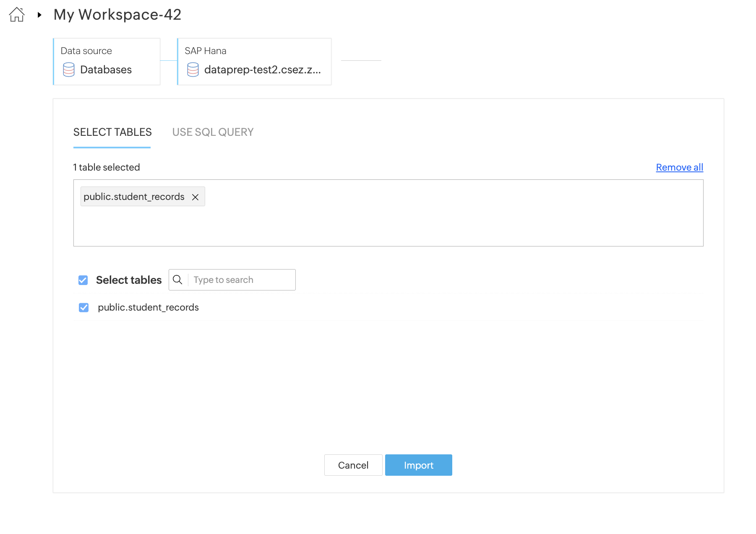Click the search magnifier icon

pyautogui.click(x=178, y=280)
